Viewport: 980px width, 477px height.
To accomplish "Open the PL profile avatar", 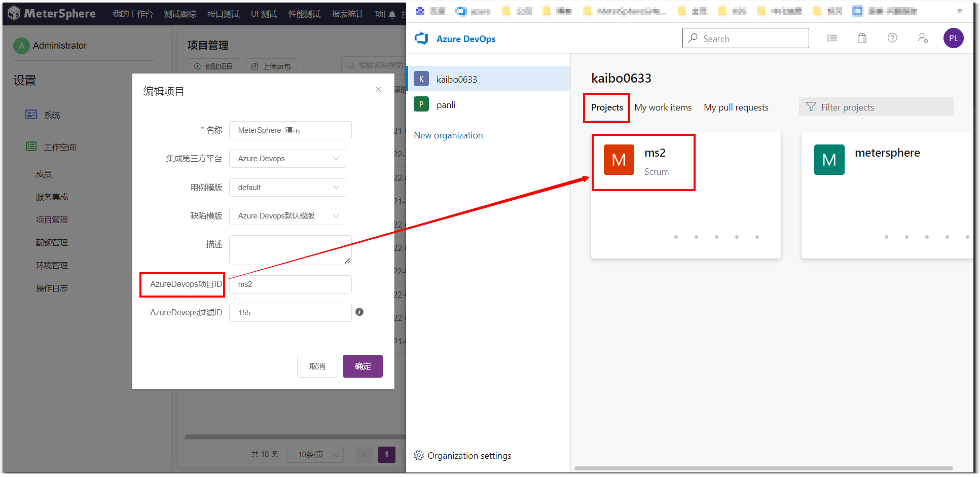I will tap(954, 38).
